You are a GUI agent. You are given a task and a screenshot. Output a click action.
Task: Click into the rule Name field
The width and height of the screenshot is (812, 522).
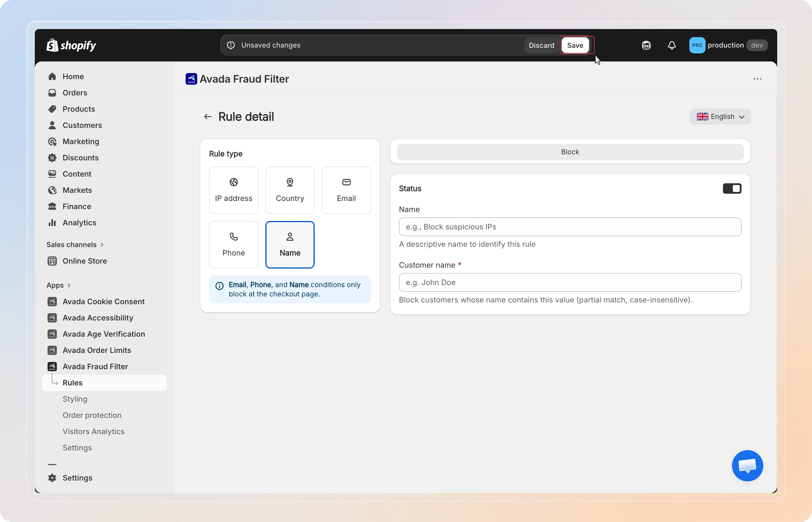pos(570,227)
